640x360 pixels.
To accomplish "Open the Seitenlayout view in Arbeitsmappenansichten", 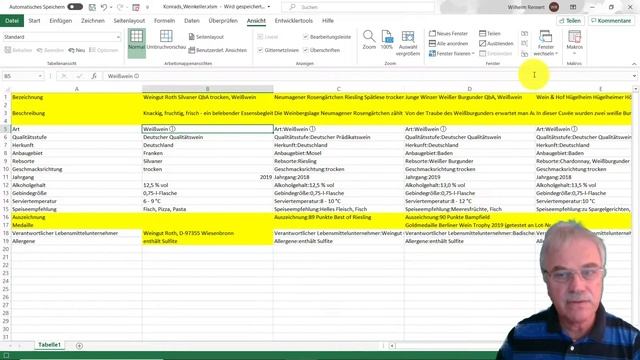I will [206, 37].
